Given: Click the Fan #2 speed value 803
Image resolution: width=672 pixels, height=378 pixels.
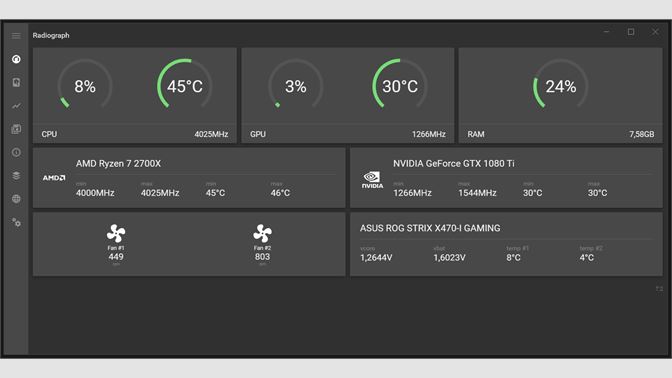Looking at the screenshot, I should click(x=262, y=257).
